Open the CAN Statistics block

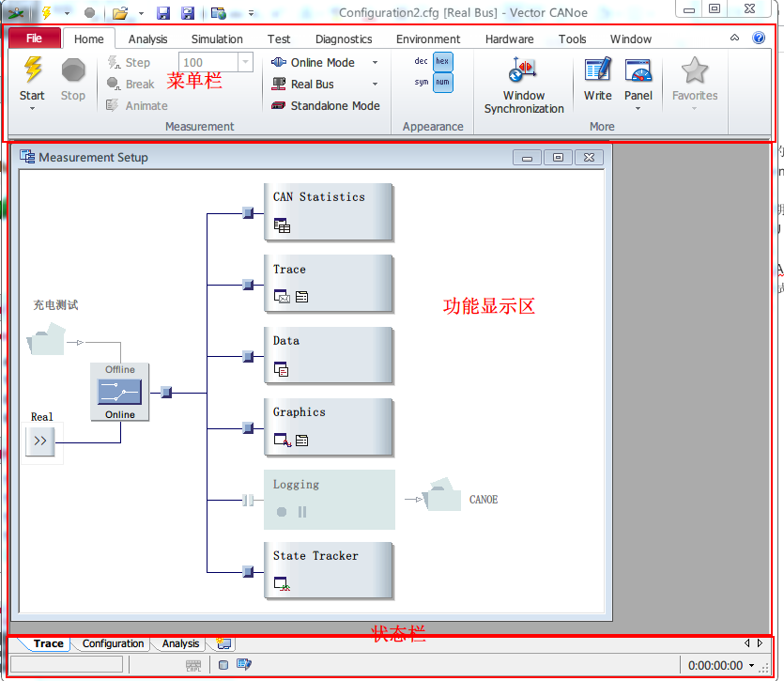pyautogui.click(x=328, y=211)
